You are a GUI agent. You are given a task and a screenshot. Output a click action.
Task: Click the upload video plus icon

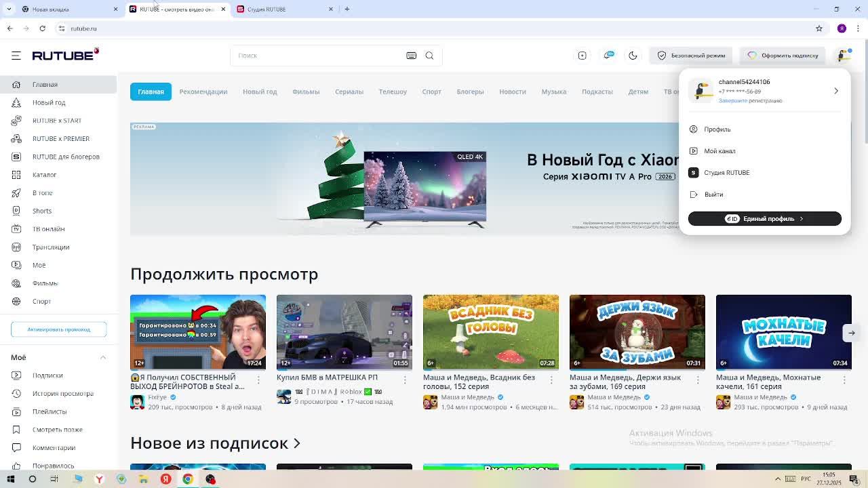tap(582, 56)
